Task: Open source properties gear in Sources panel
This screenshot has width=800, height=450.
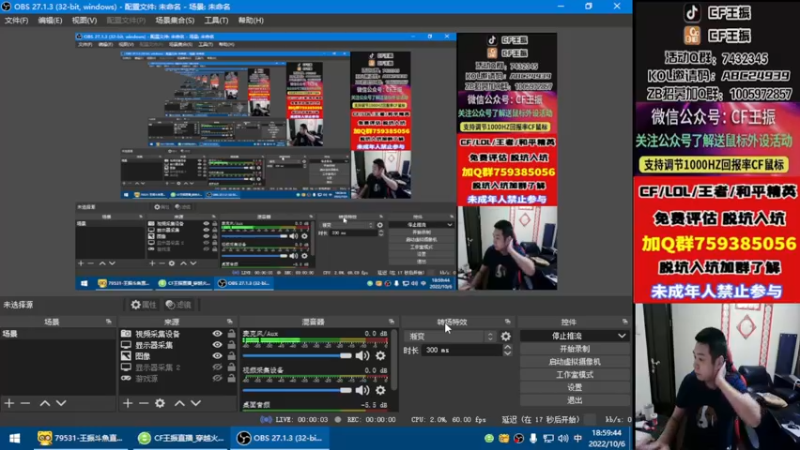Action: tap(160, 403)
